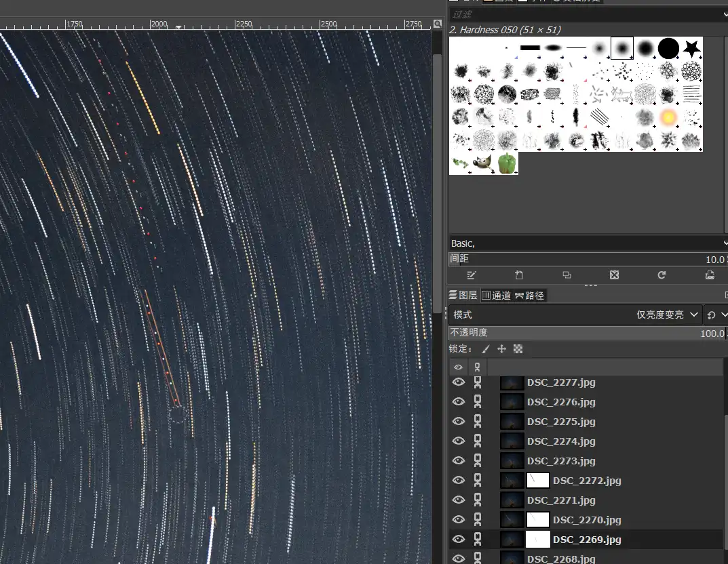Click the Duplicate brush icon
The image size is (728, 564).
pyautogui.click(x=567, y=275)
